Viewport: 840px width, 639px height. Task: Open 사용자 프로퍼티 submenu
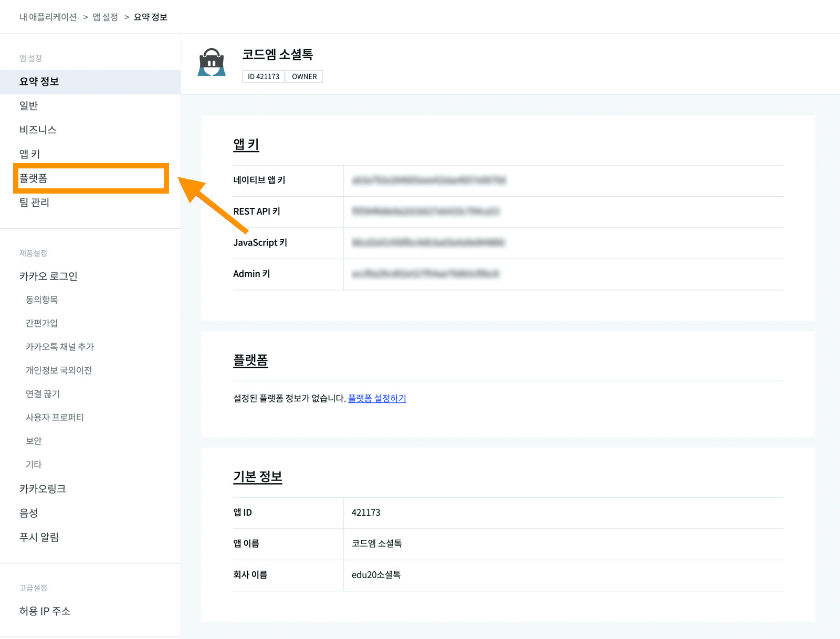tap(55, 418)
